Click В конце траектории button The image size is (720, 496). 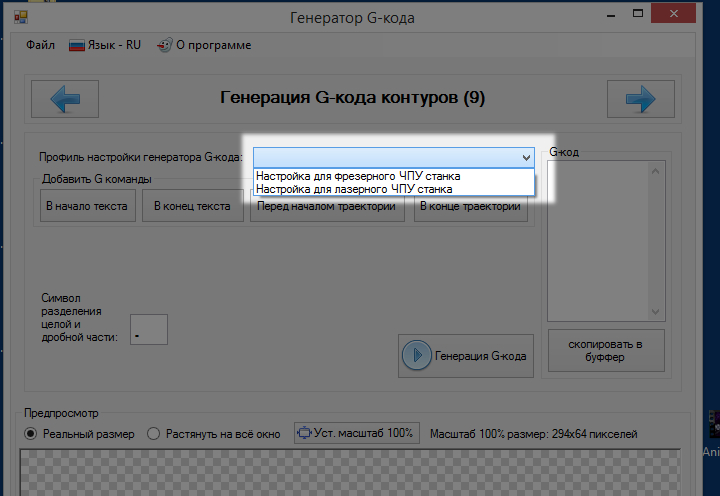pos(471,208)
